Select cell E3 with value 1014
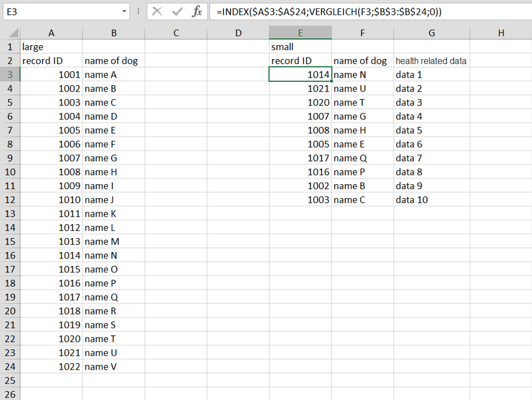 click(x=300, y=75)
